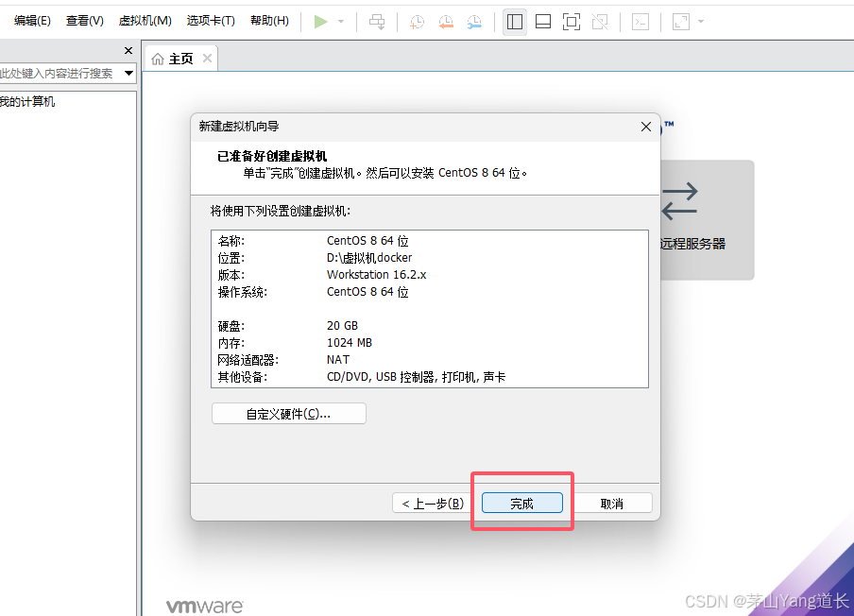Click the console view icon
The height and width of the screenshot is (616, 854).
coord(640,22)
